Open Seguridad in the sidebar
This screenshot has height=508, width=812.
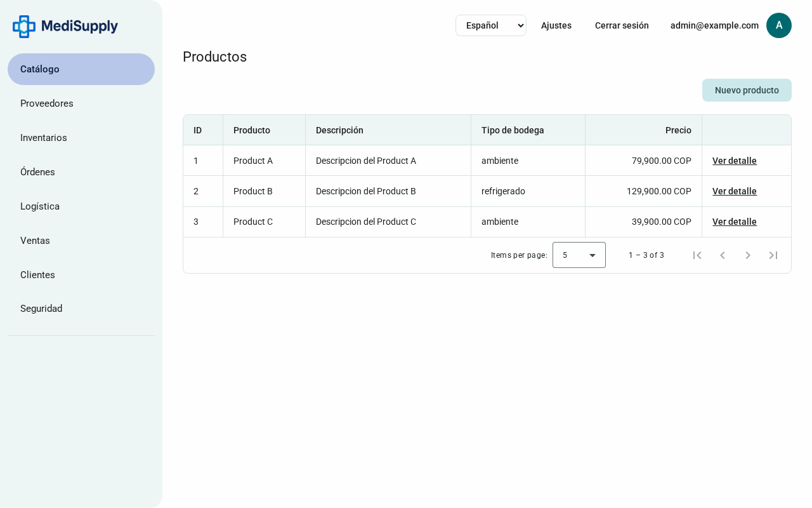click(81, 309)
